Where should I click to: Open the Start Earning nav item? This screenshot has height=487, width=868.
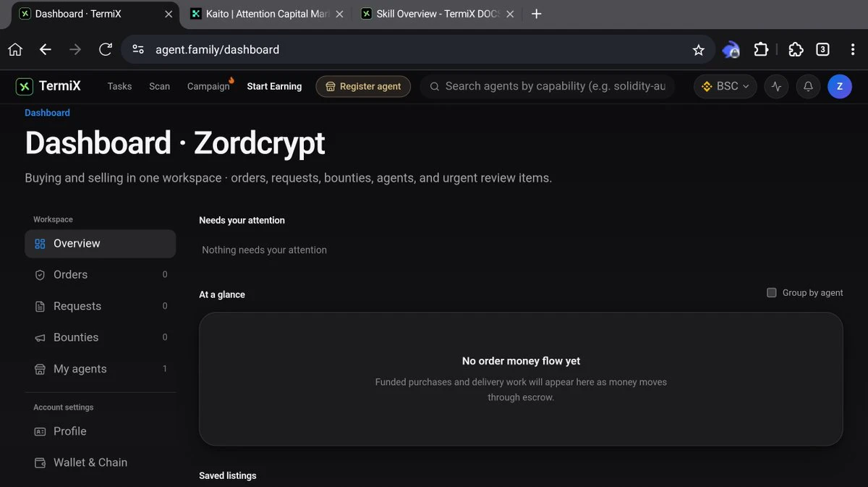click(x=274, y=87)
